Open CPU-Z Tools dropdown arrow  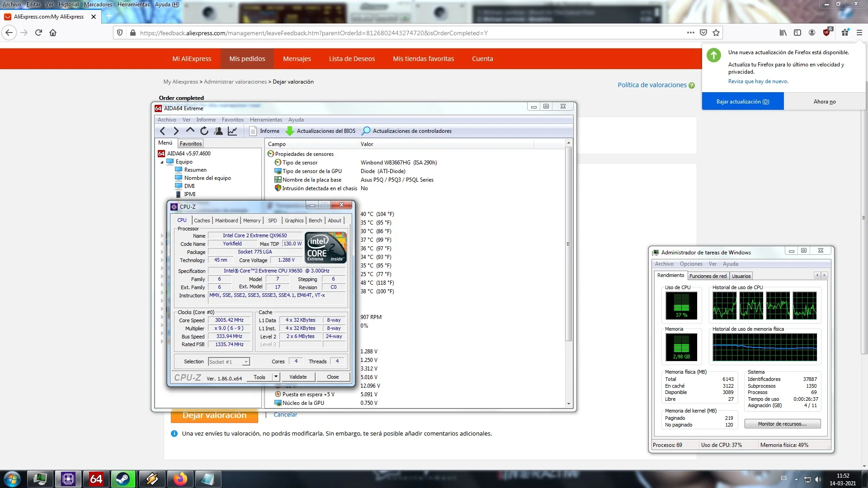(276, 377)
